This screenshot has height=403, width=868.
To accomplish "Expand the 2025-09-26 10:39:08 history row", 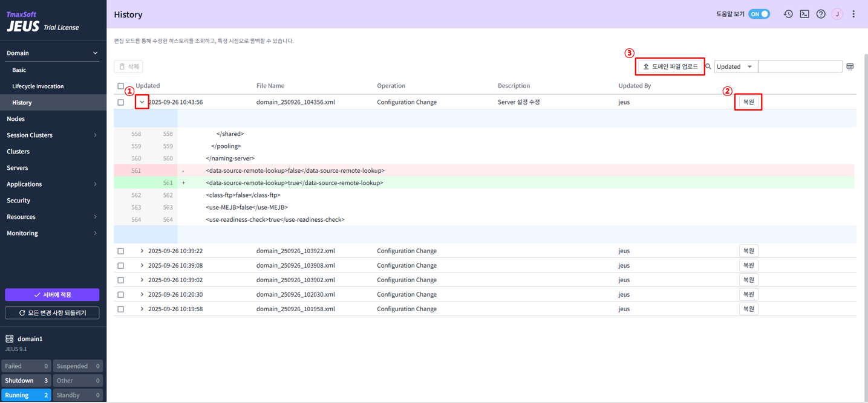I will point(142,265).
